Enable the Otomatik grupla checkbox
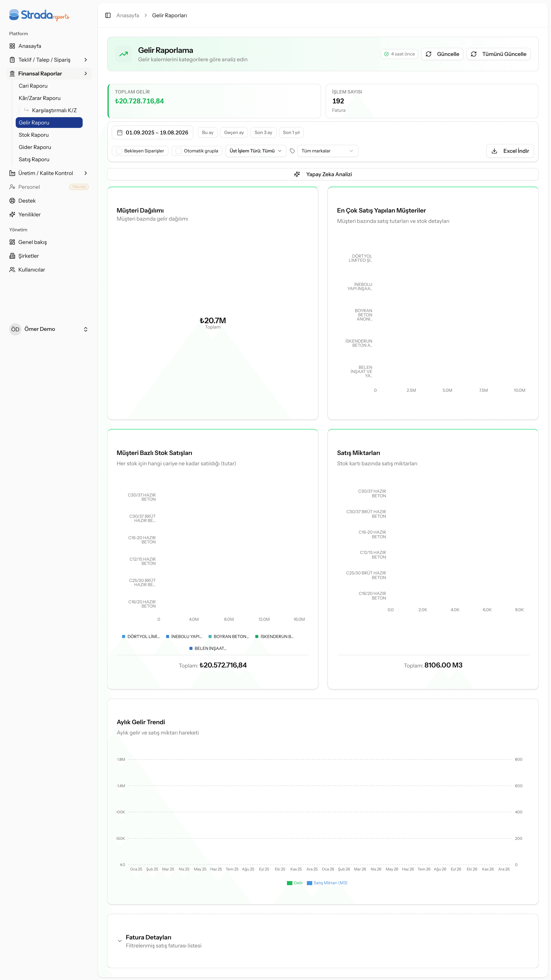The height and width of the screenshot is (980, 551). (x=179, y=151)
